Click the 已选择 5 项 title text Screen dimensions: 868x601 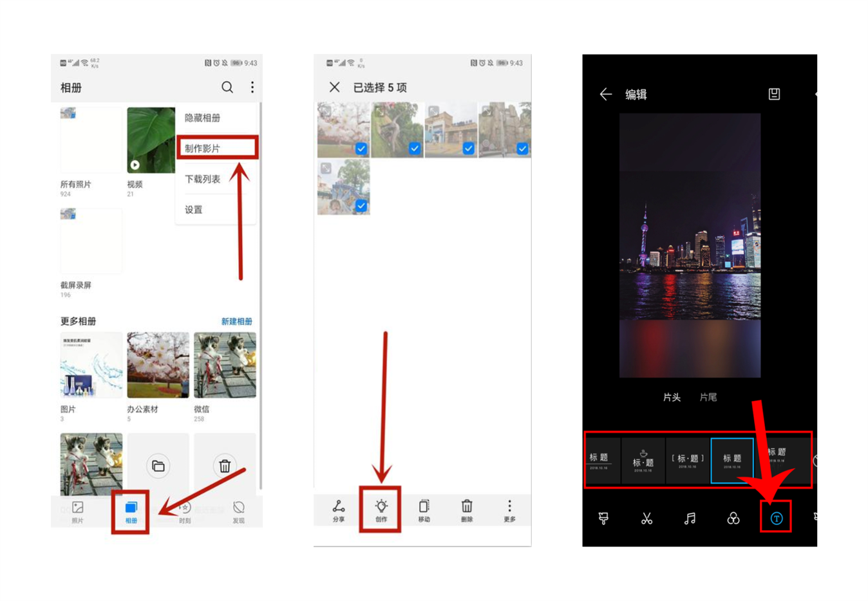pyautogui.click(x=380, y=87)
